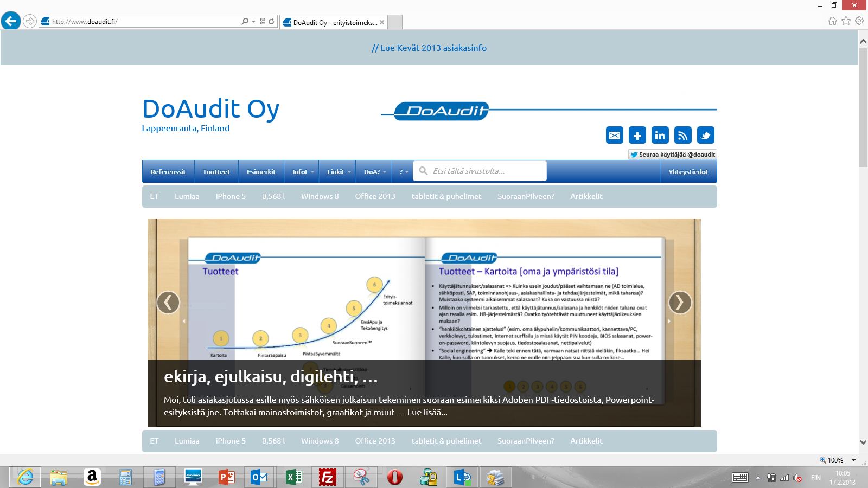Expand the Linkit dropdown menu
Viewport: 868px width, 488px height.
tap(339, 172)
